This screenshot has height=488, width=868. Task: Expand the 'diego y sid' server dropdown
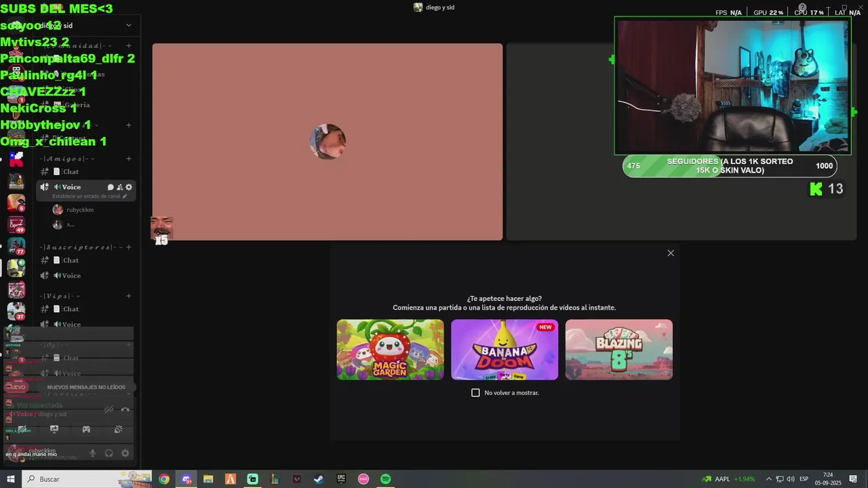(x=129, y=25)
